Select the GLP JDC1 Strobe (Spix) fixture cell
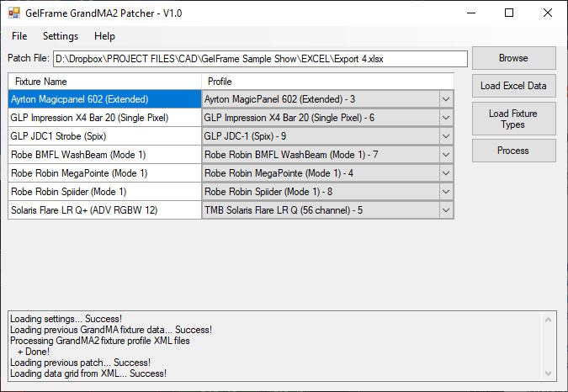 tap(104, 136)
